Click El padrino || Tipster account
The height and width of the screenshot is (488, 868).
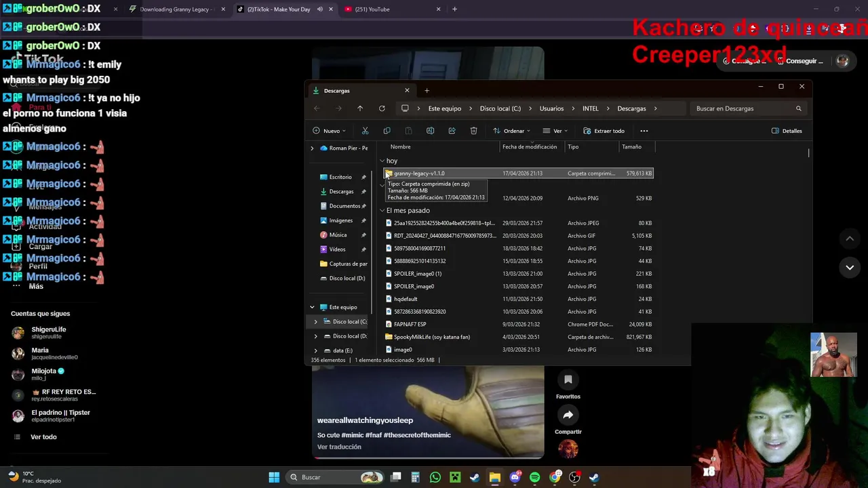pos(52,415)
